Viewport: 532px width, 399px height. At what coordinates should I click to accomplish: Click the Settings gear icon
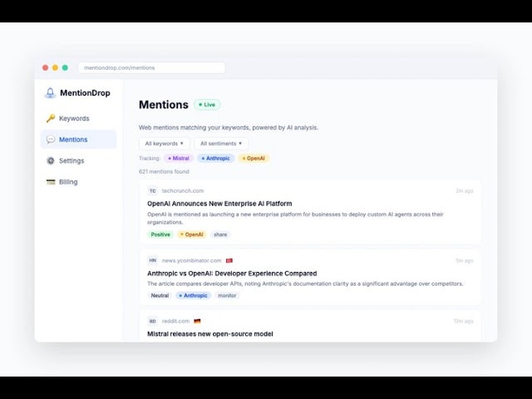point(51,160)
